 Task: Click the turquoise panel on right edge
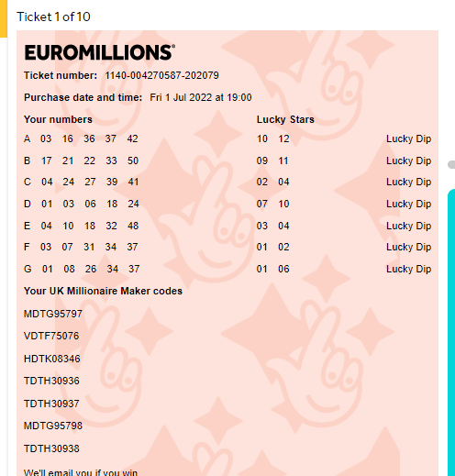[451, 332]
